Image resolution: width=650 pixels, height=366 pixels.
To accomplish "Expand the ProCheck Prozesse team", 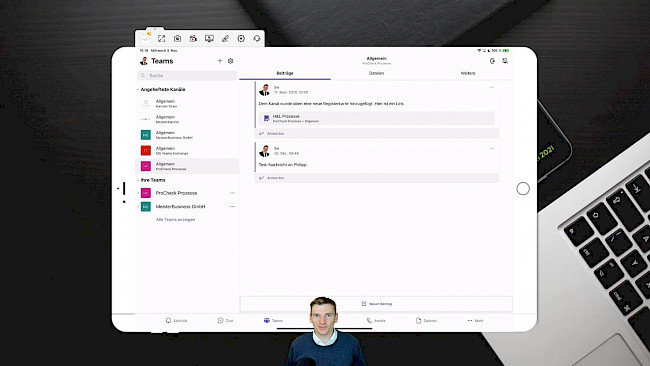I will (x=138, y=193).
